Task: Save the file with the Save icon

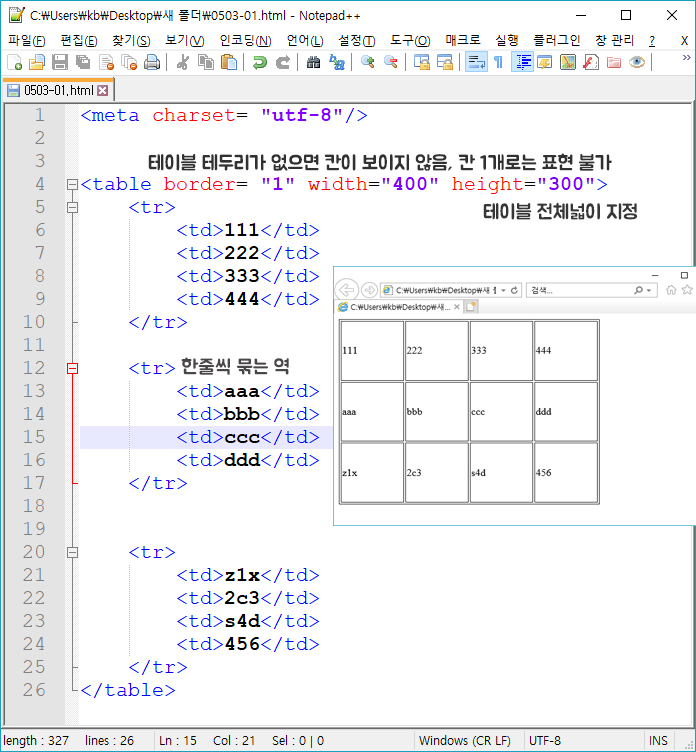Action: point(60,62)
